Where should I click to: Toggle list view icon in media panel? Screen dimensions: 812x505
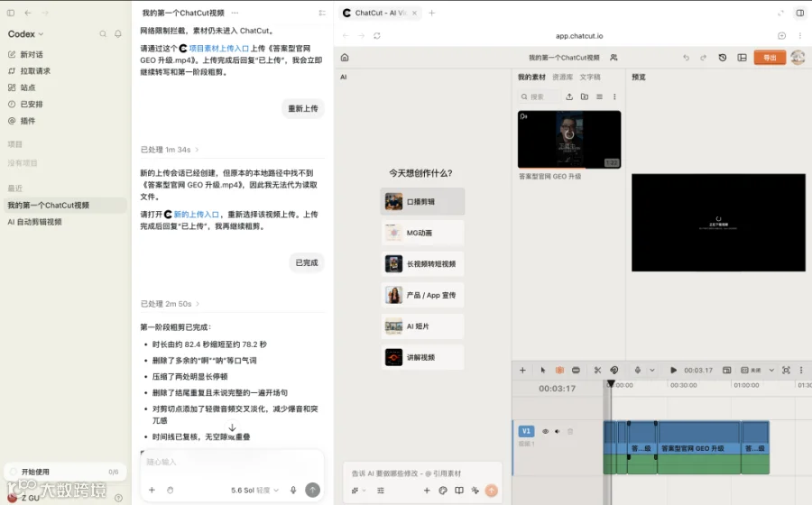point(599,96)
